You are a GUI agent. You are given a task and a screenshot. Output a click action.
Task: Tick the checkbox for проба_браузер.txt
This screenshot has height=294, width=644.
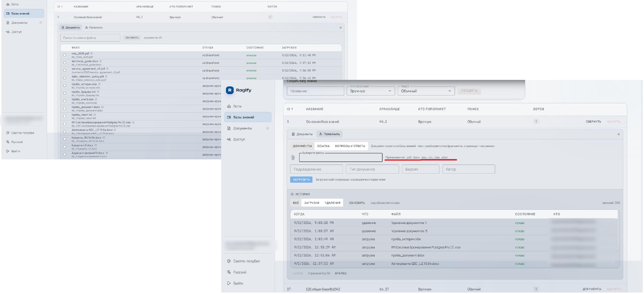(x=65, y=93)
